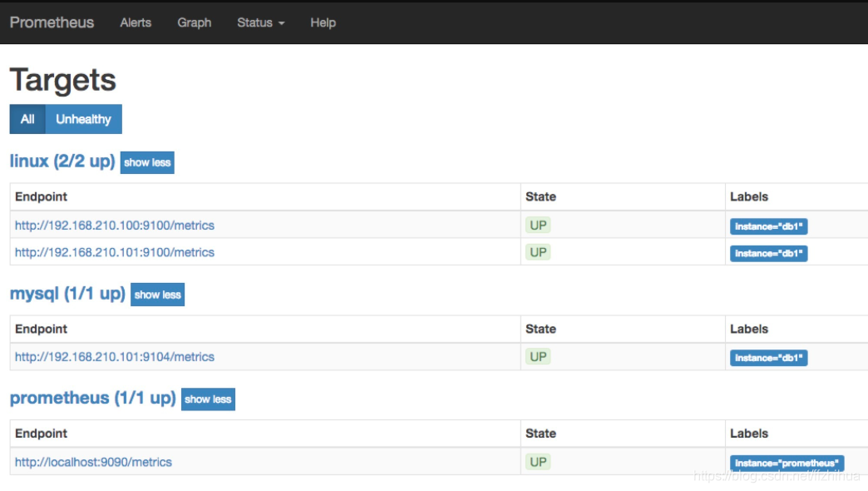The height and width of the screenshot is (491, 868).
Task: Open the Prometheus brand home link
Action: point(52,22)
